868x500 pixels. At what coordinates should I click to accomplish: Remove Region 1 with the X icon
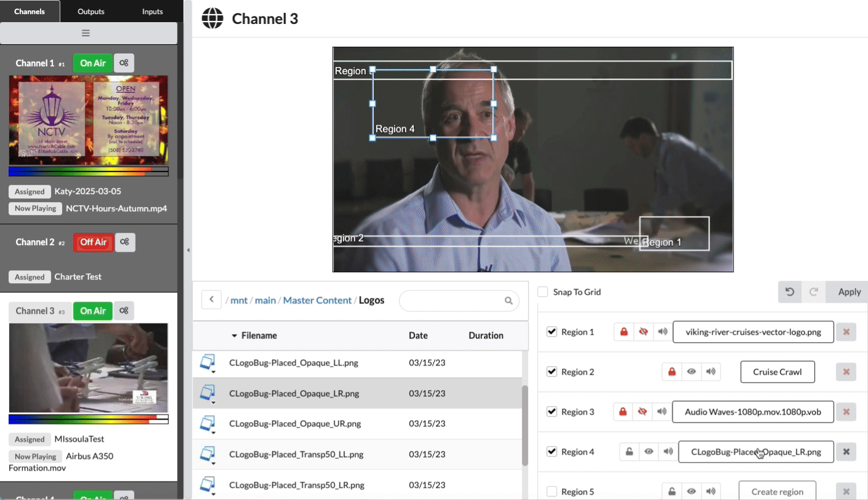(x=846, y=332)
